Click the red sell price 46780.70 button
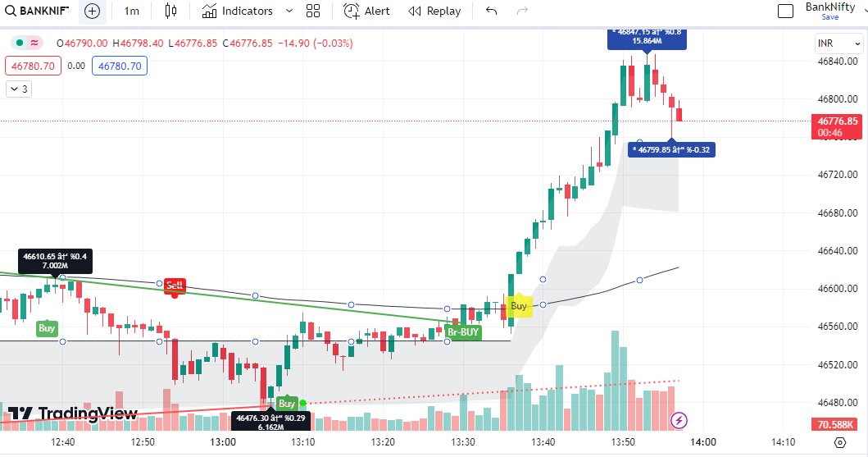 [34, 66]
